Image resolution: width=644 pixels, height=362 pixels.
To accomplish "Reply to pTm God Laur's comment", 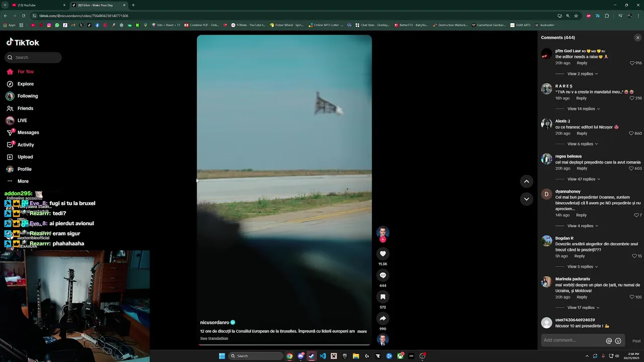I will 582,63.
